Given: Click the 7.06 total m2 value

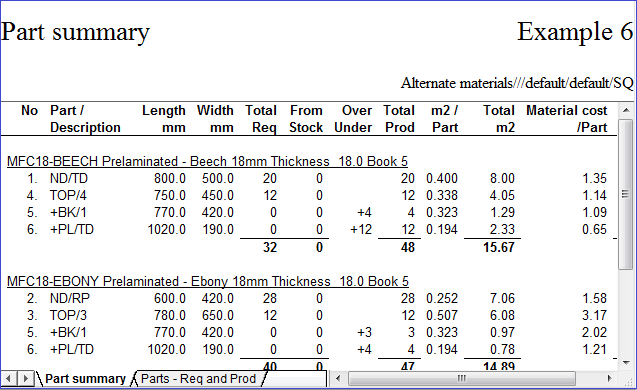Looking at the screenshot, I should [502, 298].
